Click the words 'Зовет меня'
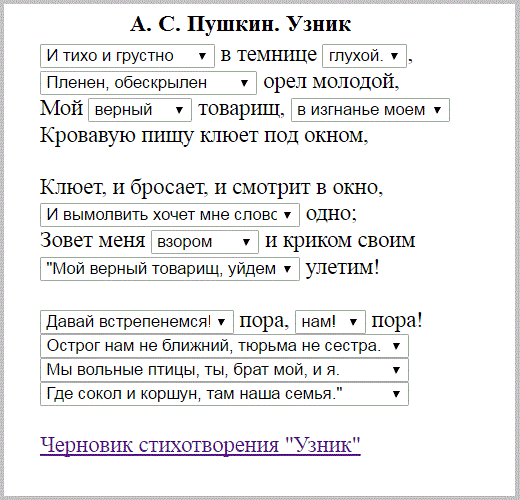The height and width of the screenshot is (500, 520). click(93, 240)
